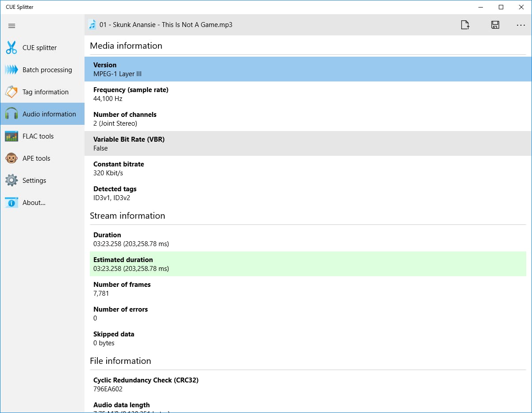The width and height of the screenshot is (532, 413).
Task: Click the CRC32 checksum entry
Action: [x=308, y=384]
